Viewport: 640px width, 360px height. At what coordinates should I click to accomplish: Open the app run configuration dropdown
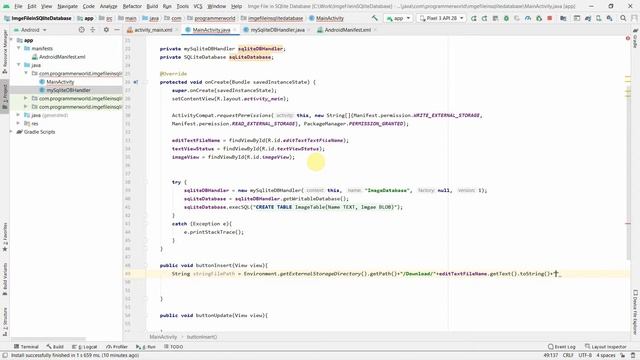(x=398, y=18)
